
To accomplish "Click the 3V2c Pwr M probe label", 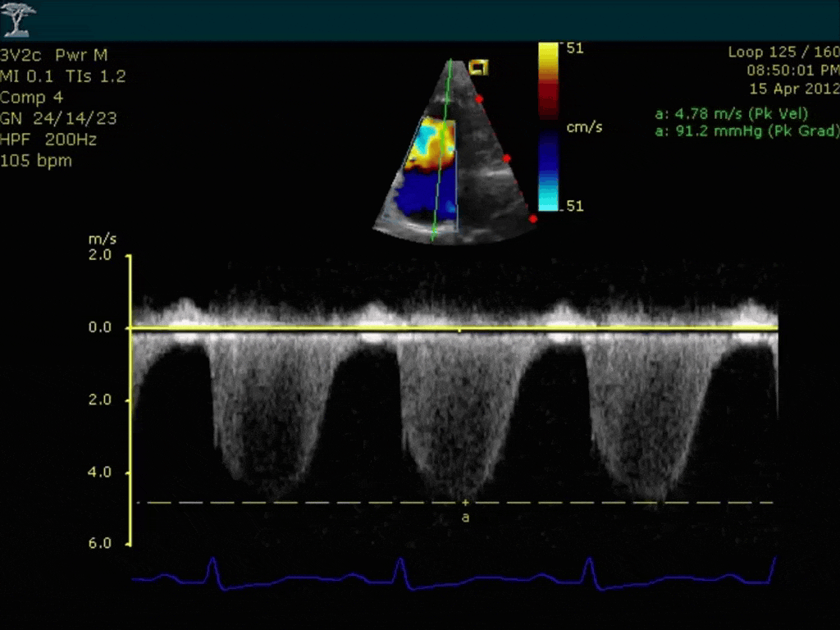I will click(53, 55).
